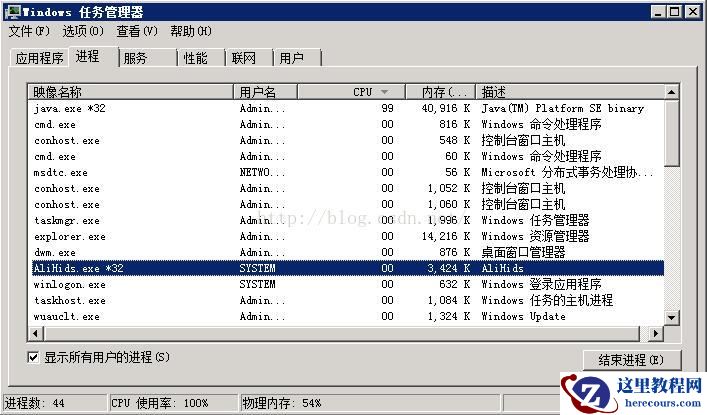Click horizontal scrollbar left arrow
The width and height of the screenshot is (707, 415).
(36, 333)
